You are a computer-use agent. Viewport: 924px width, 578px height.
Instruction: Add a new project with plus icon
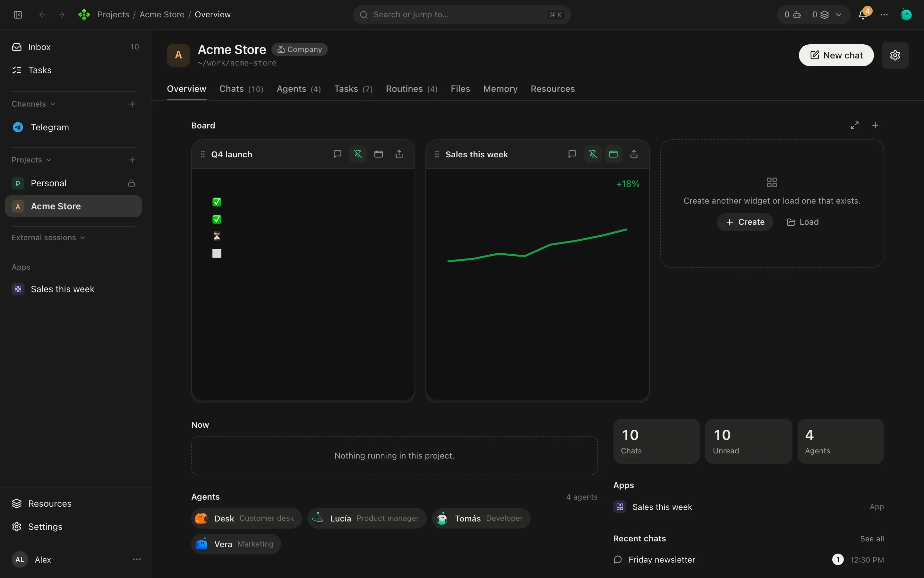coord(132,160)
